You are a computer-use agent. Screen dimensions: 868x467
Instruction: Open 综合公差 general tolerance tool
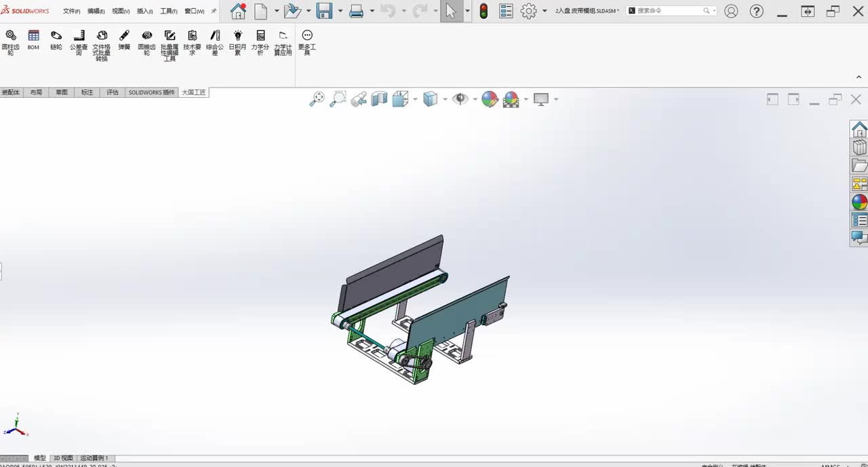tap(215, 42)
